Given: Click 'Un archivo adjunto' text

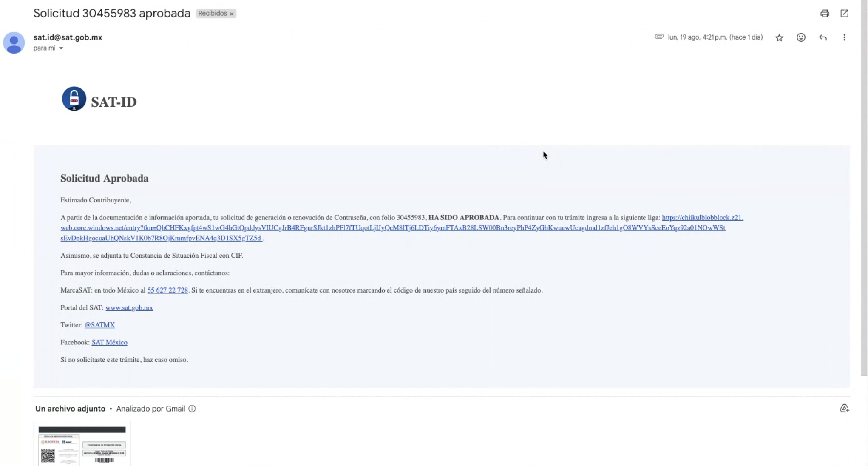Looking at the screenshot, I should point(70,409).
